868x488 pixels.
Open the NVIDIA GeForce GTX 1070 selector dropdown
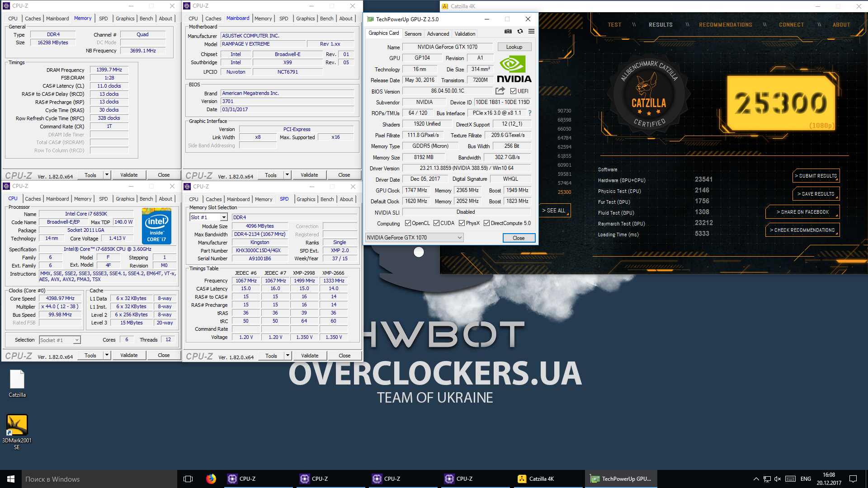pos(414,238)
